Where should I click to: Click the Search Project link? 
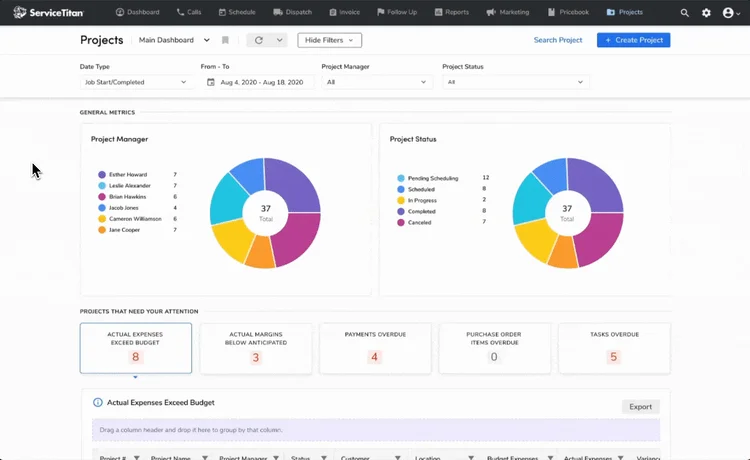[x=558, y=40]
